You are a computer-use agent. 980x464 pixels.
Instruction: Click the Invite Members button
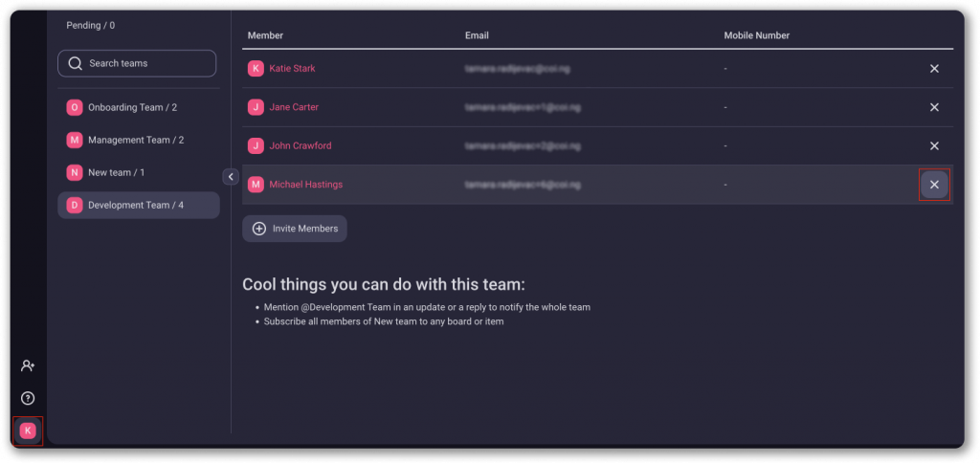(295, 229)
